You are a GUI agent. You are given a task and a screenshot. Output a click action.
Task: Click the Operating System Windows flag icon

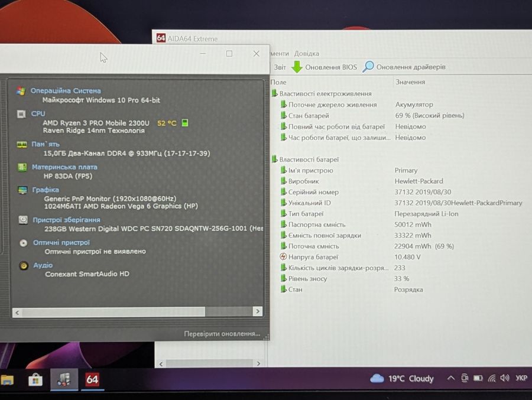coord(21,91)
